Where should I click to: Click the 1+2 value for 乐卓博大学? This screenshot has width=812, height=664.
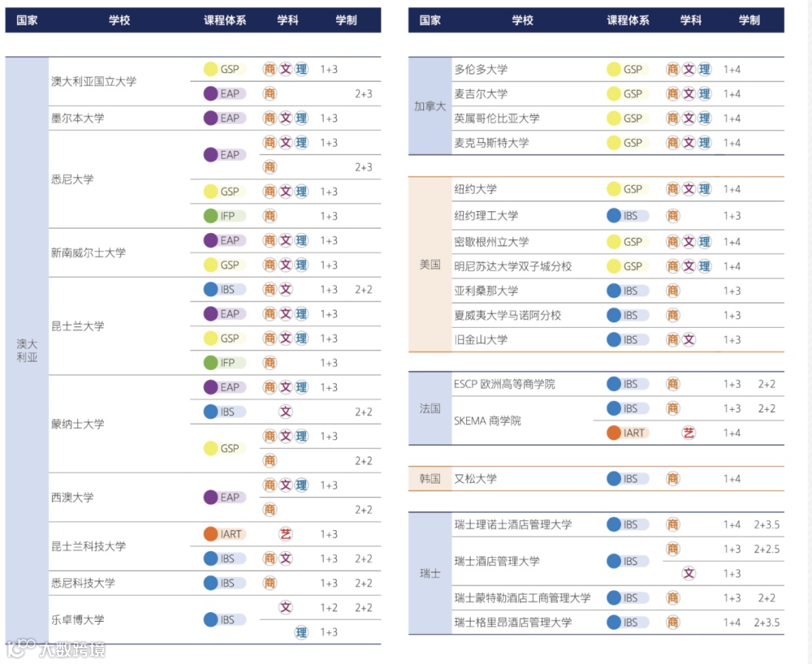click(x=329, y=608)
